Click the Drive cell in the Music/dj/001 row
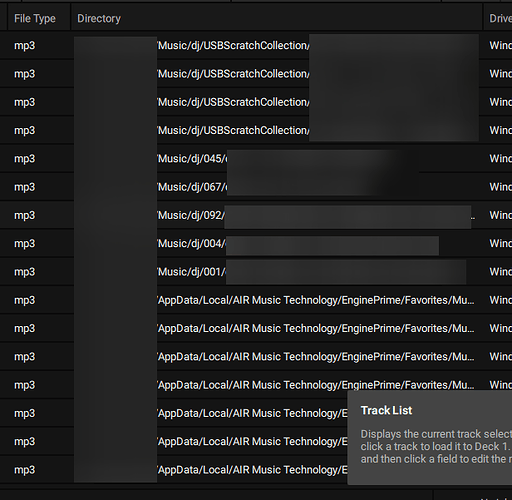The height and width of the screenshot is (500, 512). pyautogui.click(x=500, y=272)
